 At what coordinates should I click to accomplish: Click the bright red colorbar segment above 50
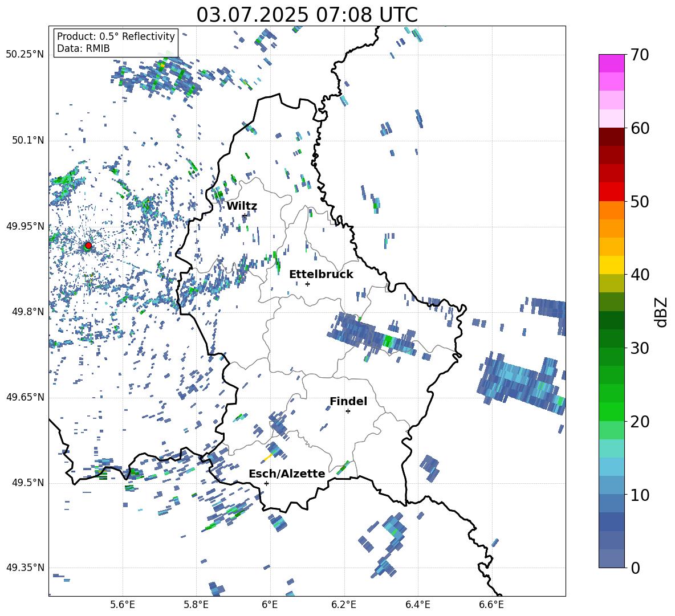(611, 192)
